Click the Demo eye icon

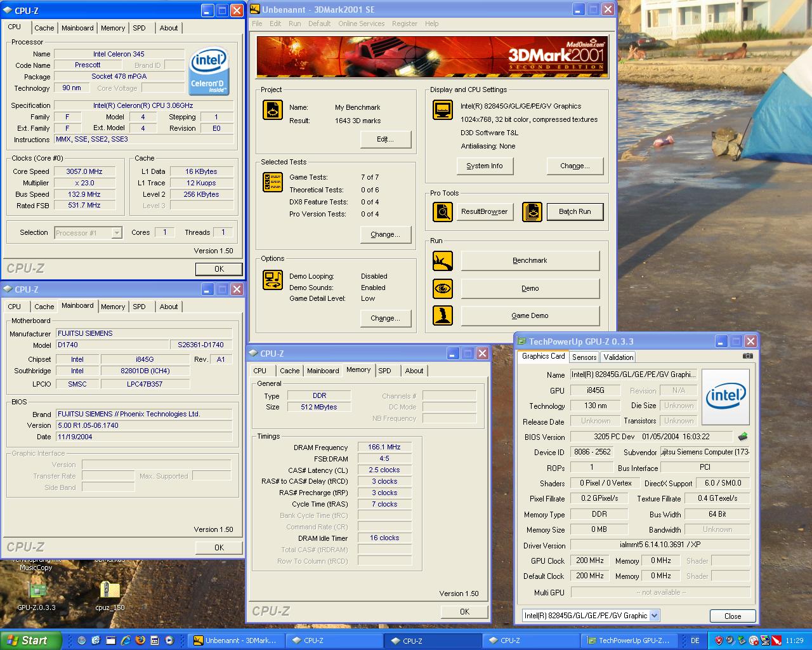pyautogui.click(x=443, y=289)
